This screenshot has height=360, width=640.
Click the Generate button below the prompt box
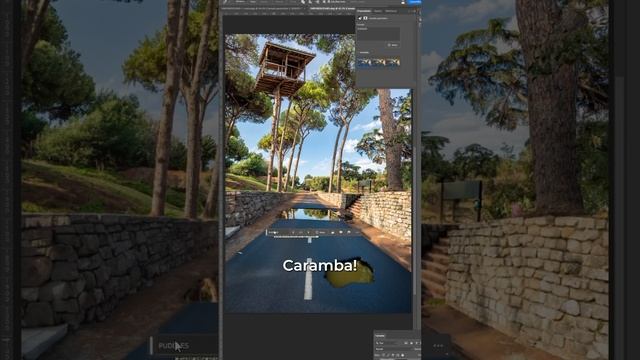tap(393, 45)
